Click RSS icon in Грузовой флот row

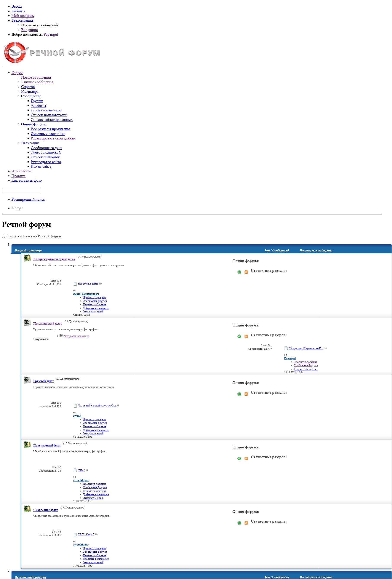pos(246,394)
